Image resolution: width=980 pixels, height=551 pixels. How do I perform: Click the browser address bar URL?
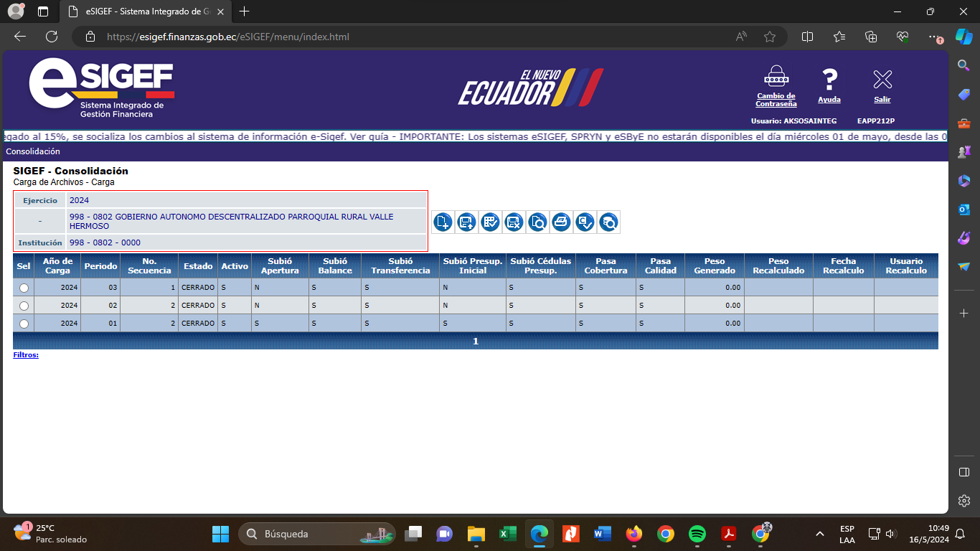228,37
